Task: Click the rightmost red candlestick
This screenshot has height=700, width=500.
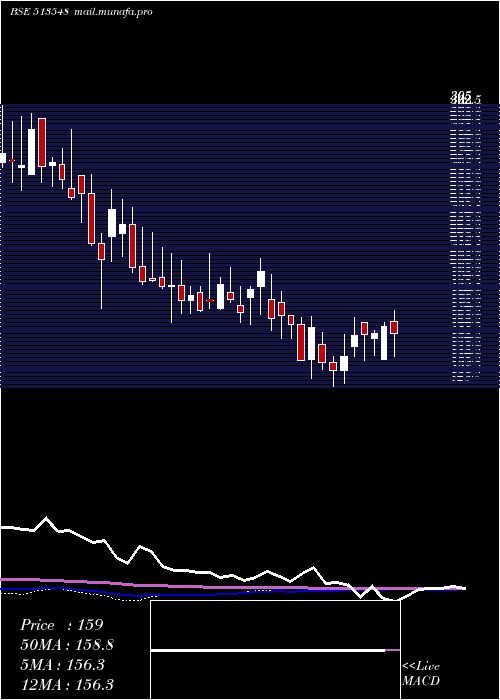Action: tap(394, 327)
